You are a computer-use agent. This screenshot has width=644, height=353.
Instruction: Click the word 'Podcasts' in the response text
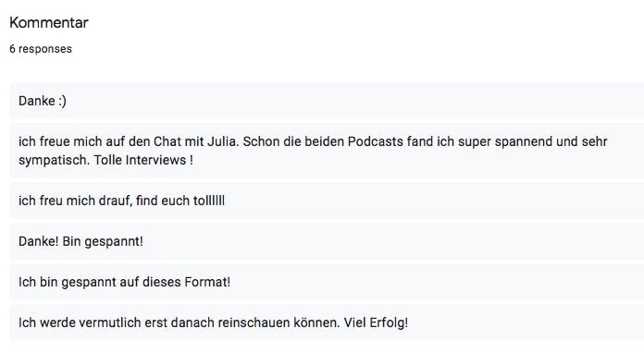coord(376,141)
